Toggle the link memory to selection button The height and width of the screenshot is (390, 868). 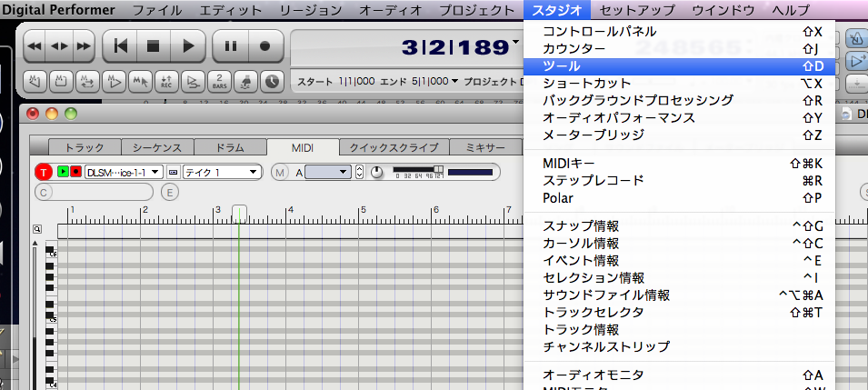(139, 82)
